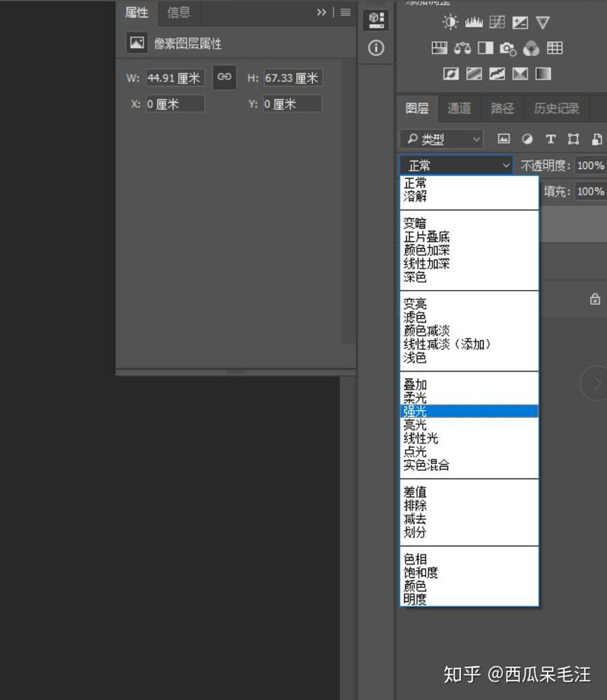The image size is (607, 700).
Task: Add a Curves adjustment layer
Action: tap(497, 22)
